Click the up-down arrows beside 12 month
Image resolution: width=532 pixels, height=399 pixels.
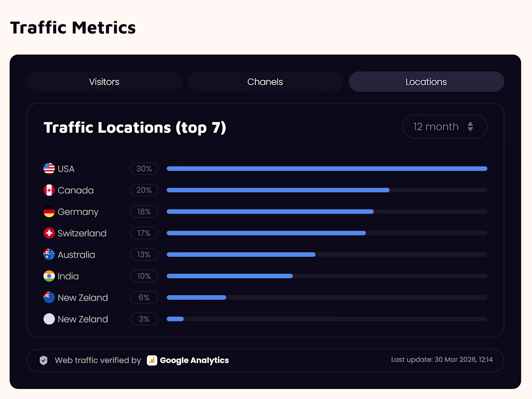tap(470, 127)
